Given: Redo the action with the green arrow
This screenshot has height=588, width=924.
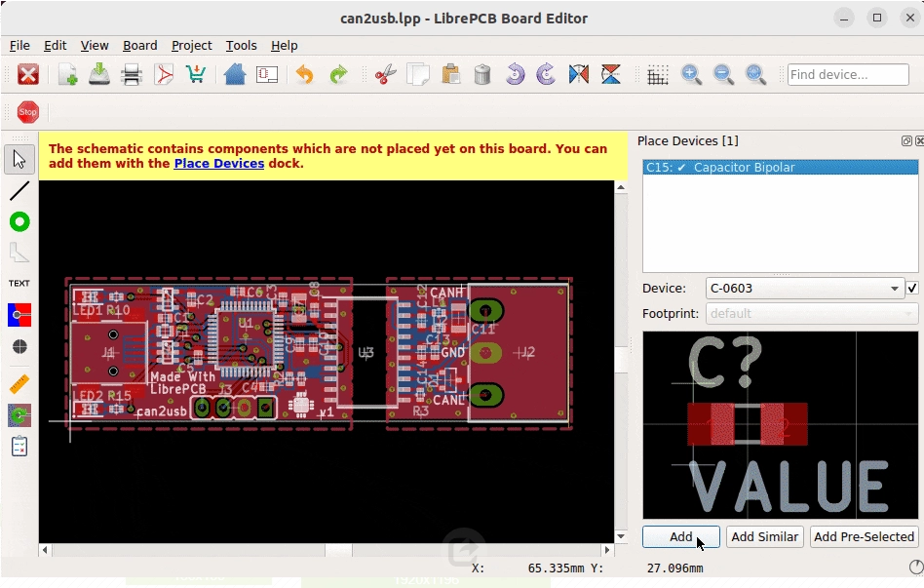Looking at the screenshot, I should tap(337, 75).
